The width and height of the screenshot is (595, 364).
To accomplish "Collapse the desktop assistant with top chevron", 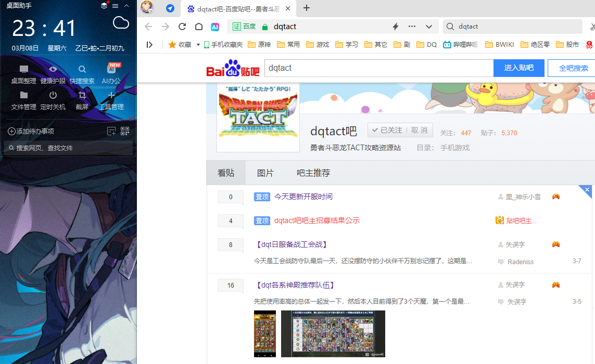I will point(126,6).
